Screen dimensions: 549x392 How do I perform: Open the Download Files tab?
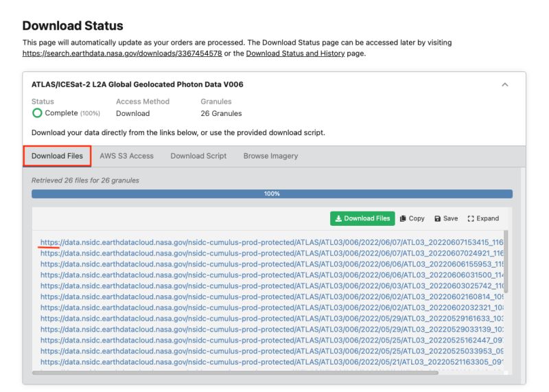tap(57, 156)
